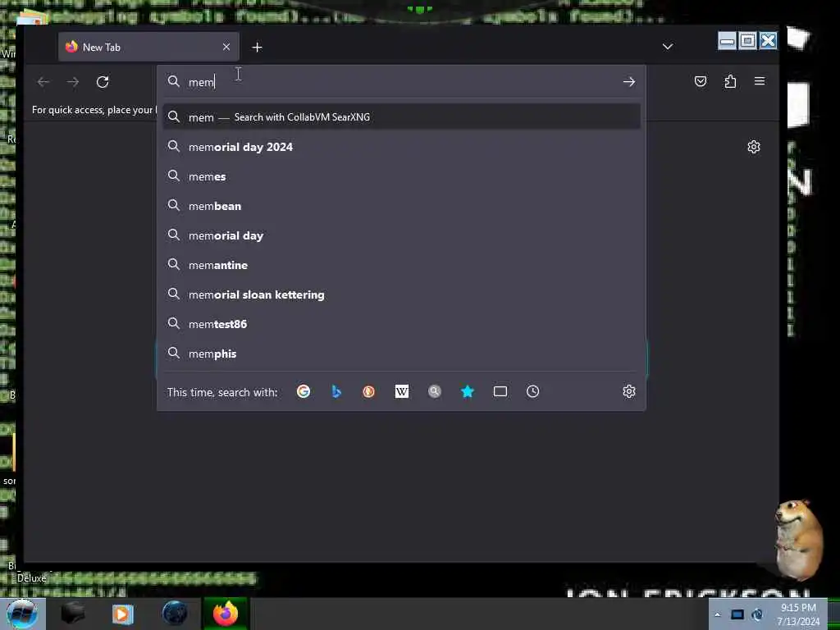Click the Google search engine icon
Viewport: 840px width, 630px height.
pos(304,391)
